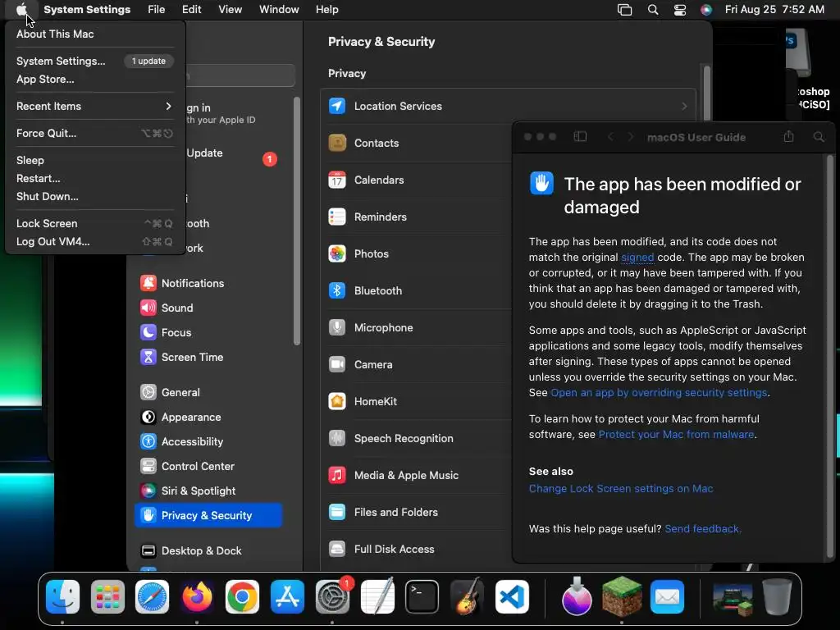Select Sound in settings sidebar
Viewport: 840px width, 630px height.
pos(208,308)
